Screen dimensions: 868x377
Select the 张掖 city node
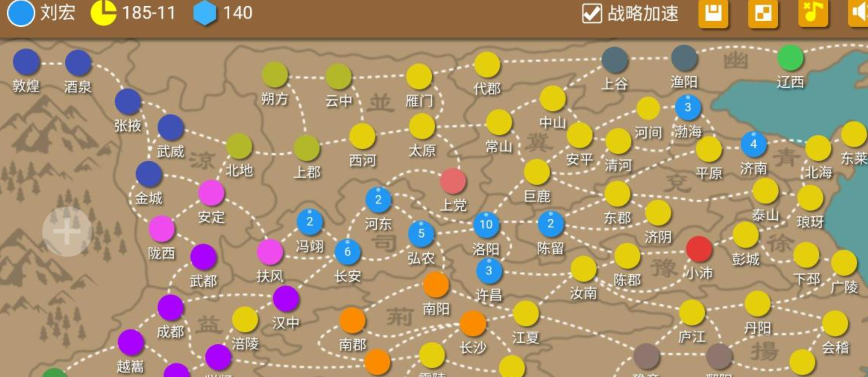click(x=128, y=102)
